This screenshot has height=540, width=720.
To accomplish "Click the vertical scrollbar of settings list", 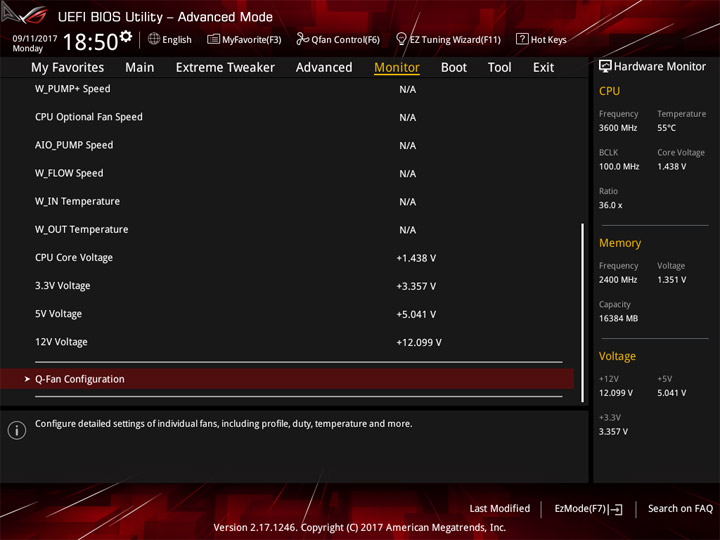I will point(582,313).
